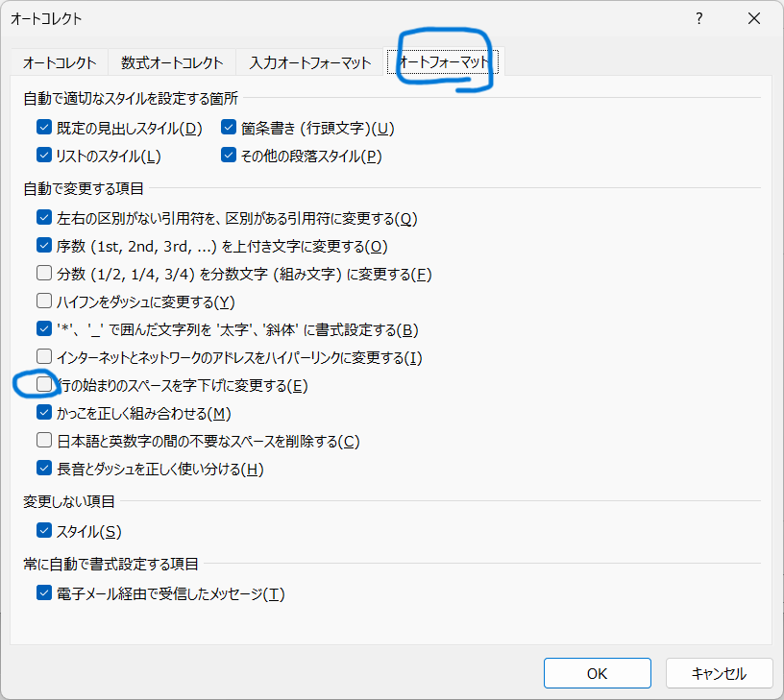Check 行の始まりのスペースを字下げに変更する
Viewport: 784px width, 700px height.
(x=44, y=385)
